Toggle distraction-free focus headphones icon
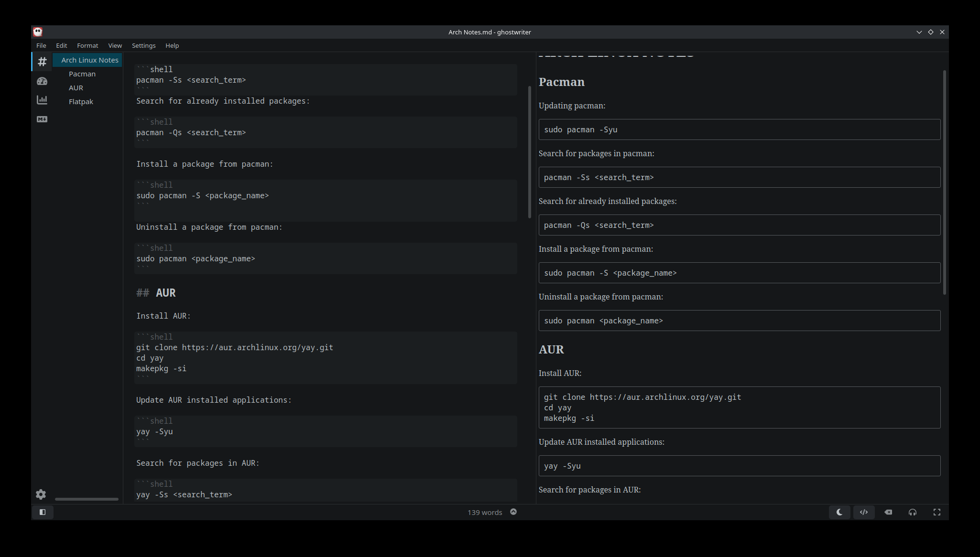Image resolution: width=980 pixels, height=557 pixels. tap(913, 512)
